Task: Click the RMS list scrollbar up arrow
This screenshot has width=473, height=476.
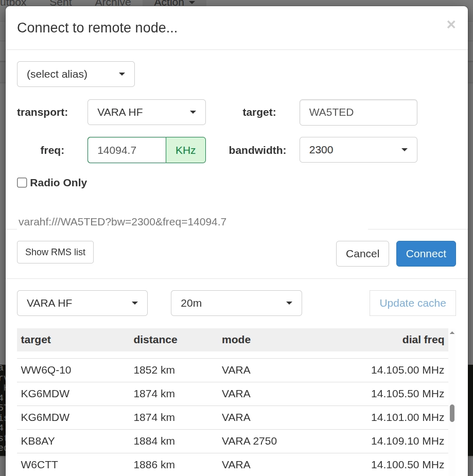Action: [x=452, y=333]
